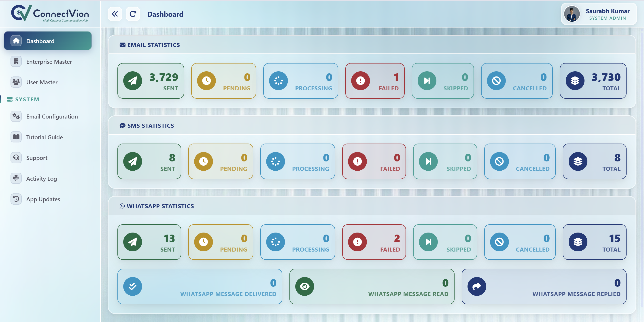
Task: Open Email Configuration menu item
Action: [48, 116]
